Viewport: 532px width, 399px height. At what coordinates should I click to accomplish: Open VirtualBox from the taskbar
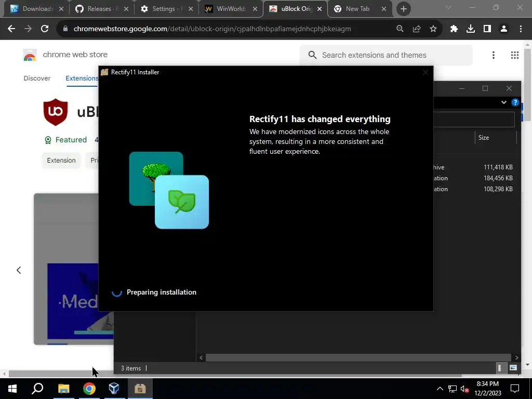click(114, 389)
